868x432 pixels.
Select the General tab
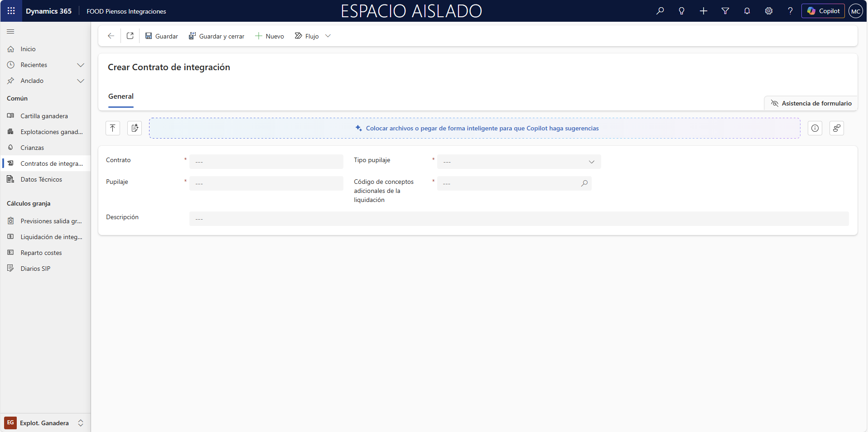point(121,96)
